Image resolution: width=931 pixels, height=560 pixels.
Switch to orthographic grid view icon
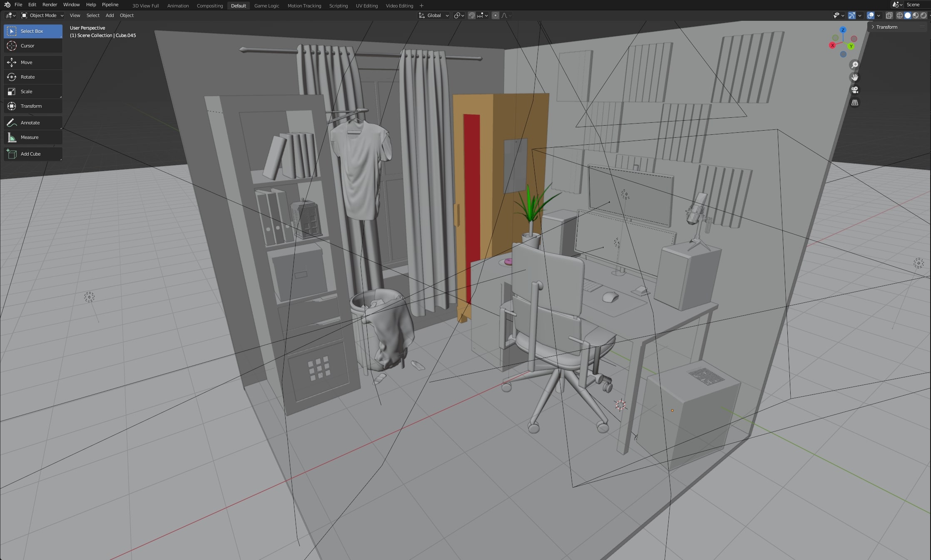[855, 103]
